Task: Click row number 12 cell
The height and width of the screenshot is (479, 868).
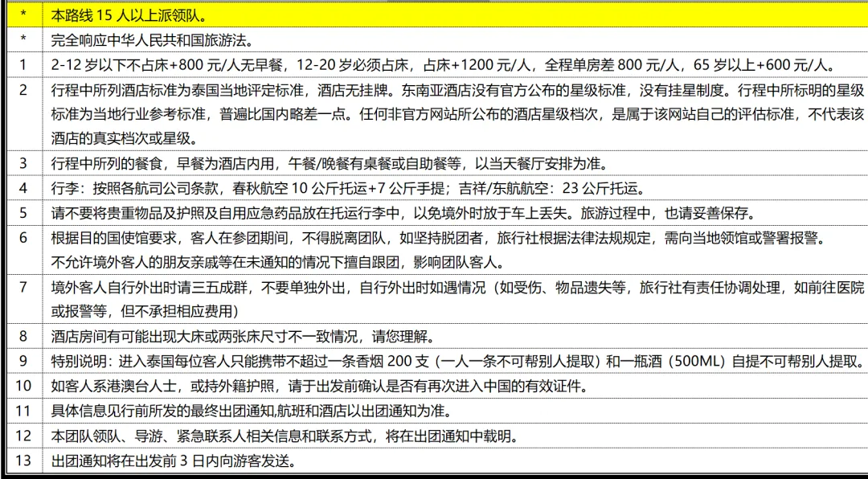Action: [24, 436]
